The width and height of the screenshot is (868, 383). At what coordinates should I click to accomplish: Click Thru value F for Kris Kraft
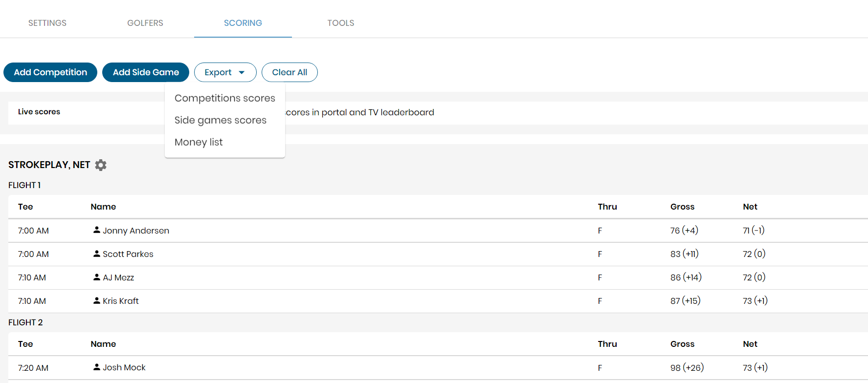click(x=600, y=301)
